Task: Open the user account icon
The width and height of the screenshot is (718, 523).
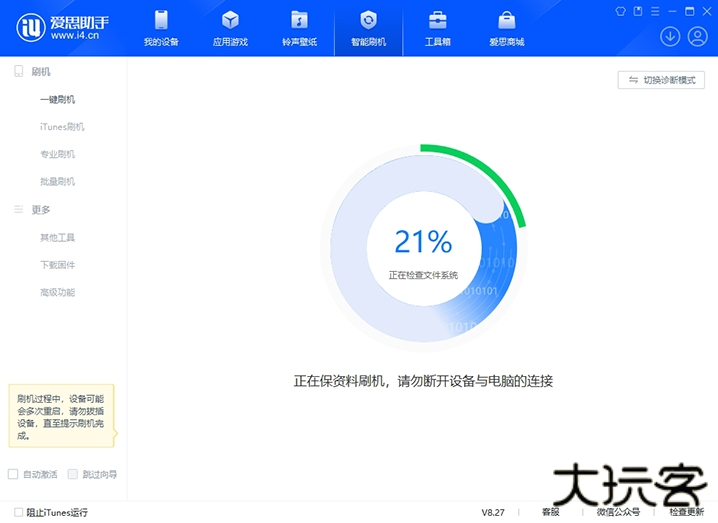Action: (697, 37)
